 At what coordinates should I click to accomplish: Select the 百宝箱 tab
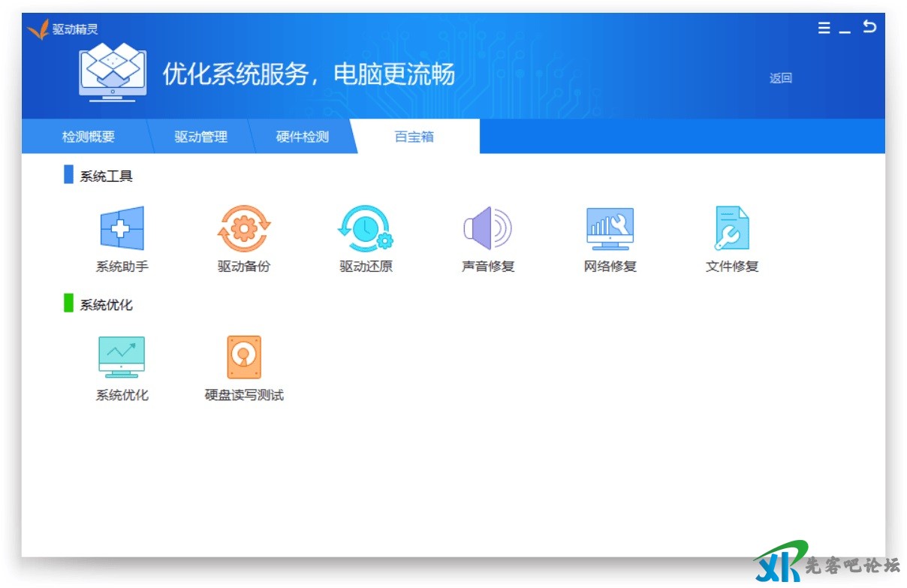414,137
